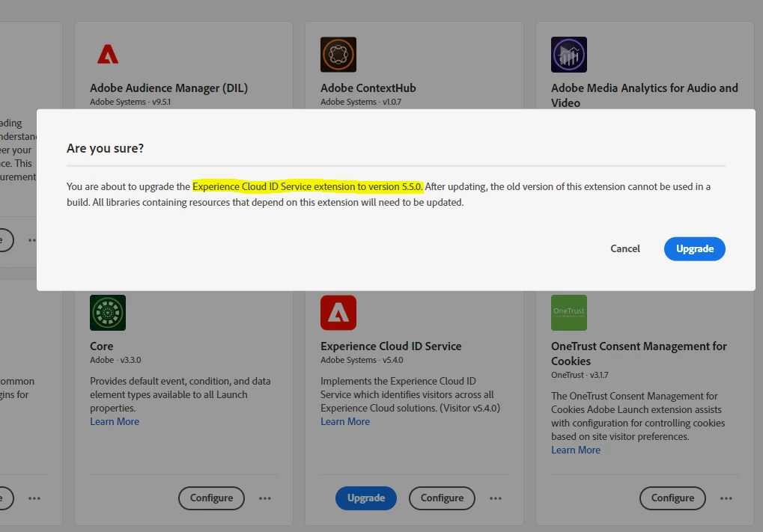This screenshot has height=532, width=763.
Task: Open more options for Experience Cloud ID Service
Action: (x=496, y=498)
